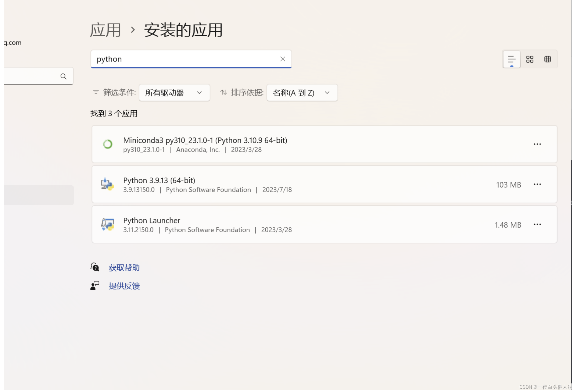Click the Python 3.9.13 installer icon

click(107, 184)
